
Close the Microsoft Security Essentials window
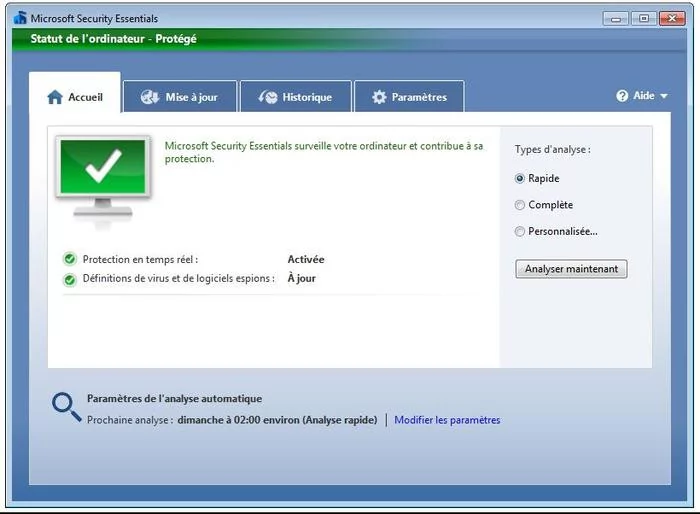672,19
